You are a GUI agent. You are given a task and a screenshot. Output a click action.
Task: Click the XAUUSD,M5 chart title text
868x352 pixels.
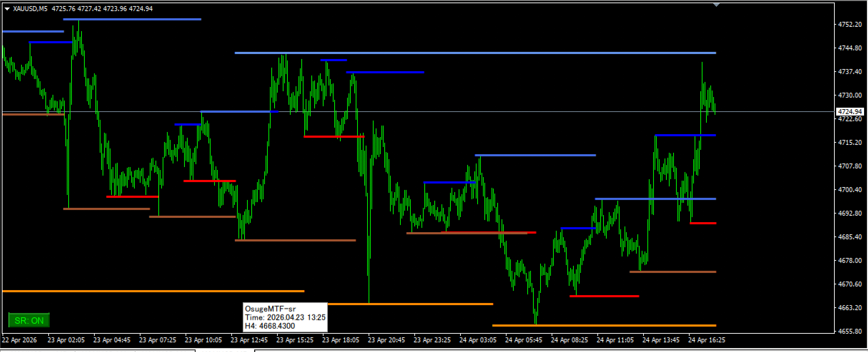point(30,9)
